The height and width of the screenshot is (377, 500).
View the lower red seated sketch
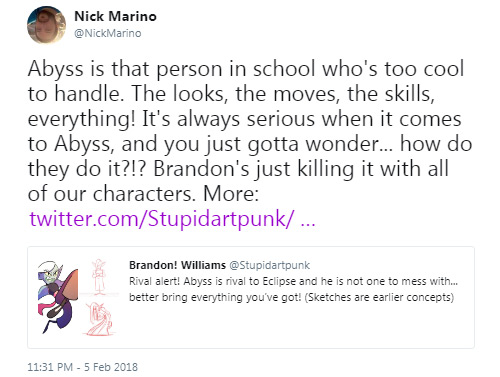[x=99, y=318]
